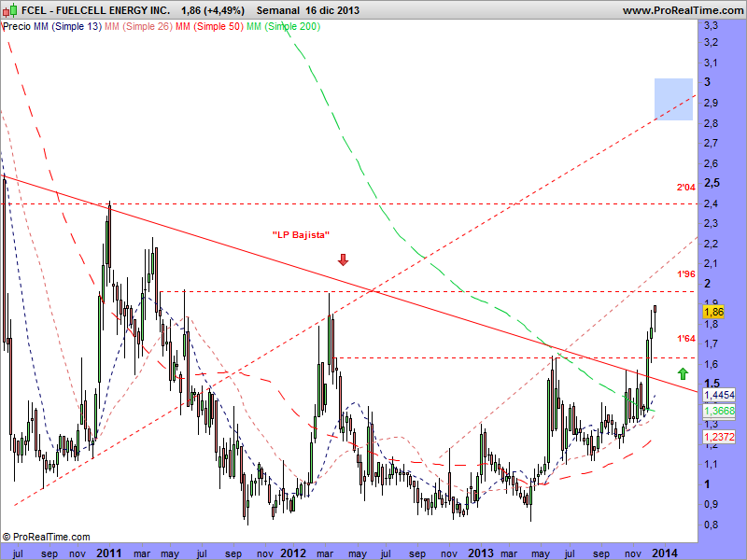Click the 2,9 price axis label
This screenshot has height=560, width=747.
click(x=711, y=103)
